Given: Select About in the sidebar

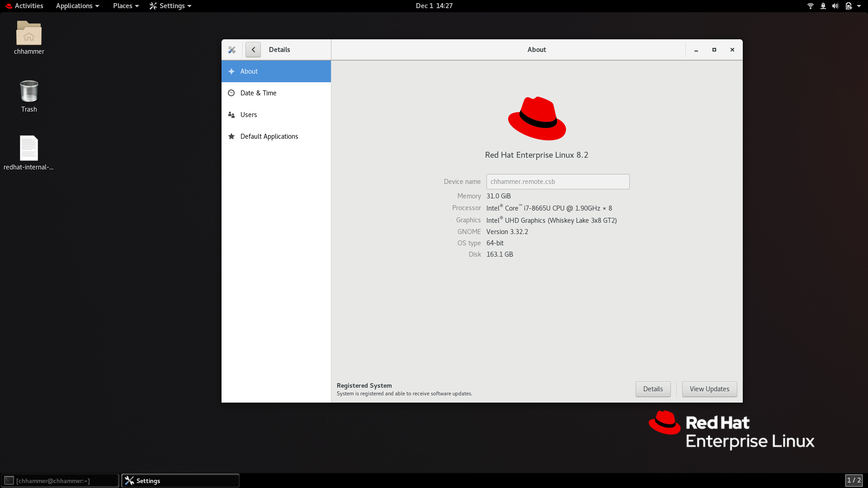Looking at the screenshot, I should tap(276, 71).
